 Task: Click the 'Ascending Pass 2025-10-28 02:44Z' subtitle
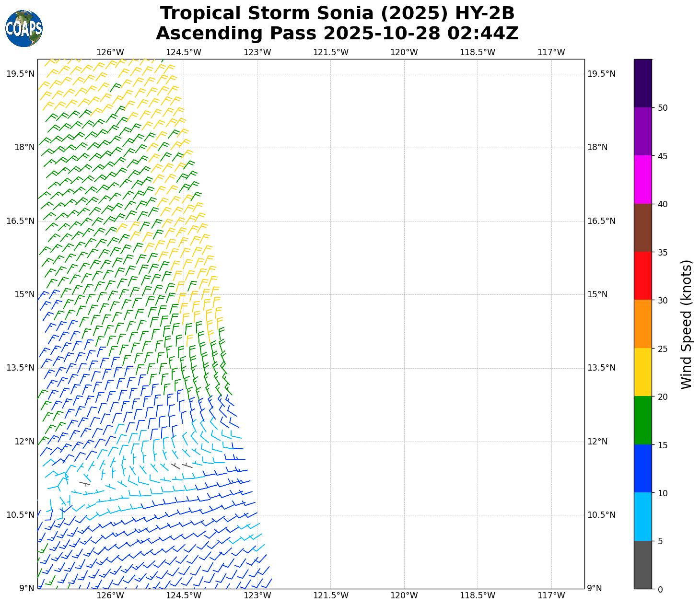337,34
